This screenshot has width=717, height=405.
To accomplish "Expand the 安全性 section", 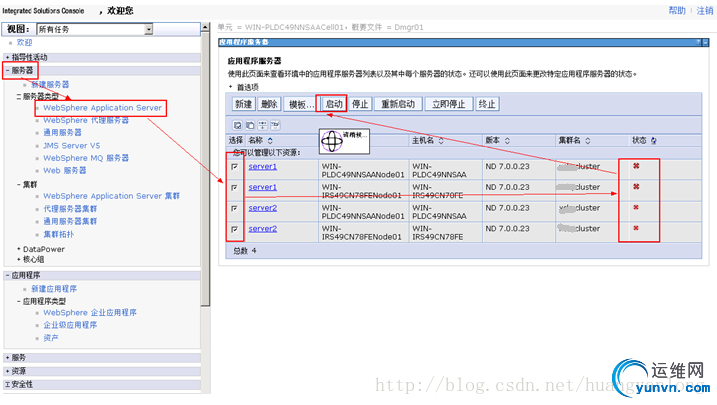I will click(x=8, y=384).
